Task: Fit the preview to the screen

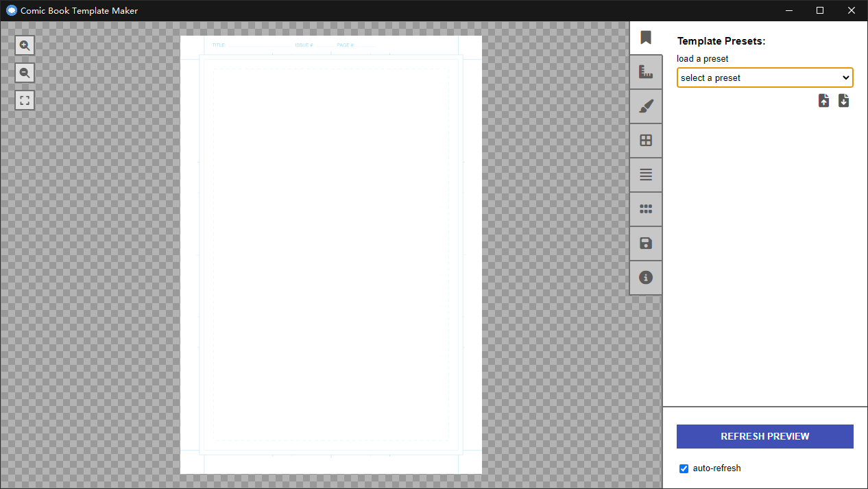Action: pyautogui.click(x=25, y=101)
